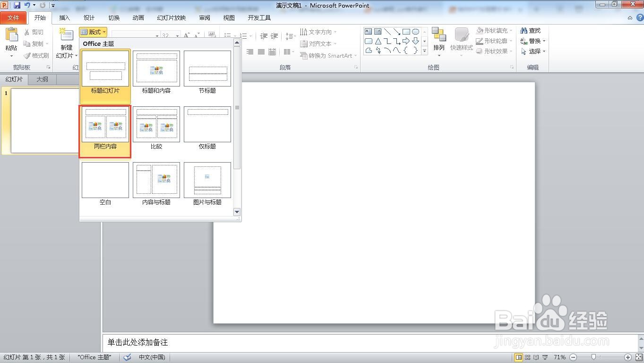Switch to the Animations (动画) tab
The height and width of the screenshot is (363, 644).
pos(138,18)
